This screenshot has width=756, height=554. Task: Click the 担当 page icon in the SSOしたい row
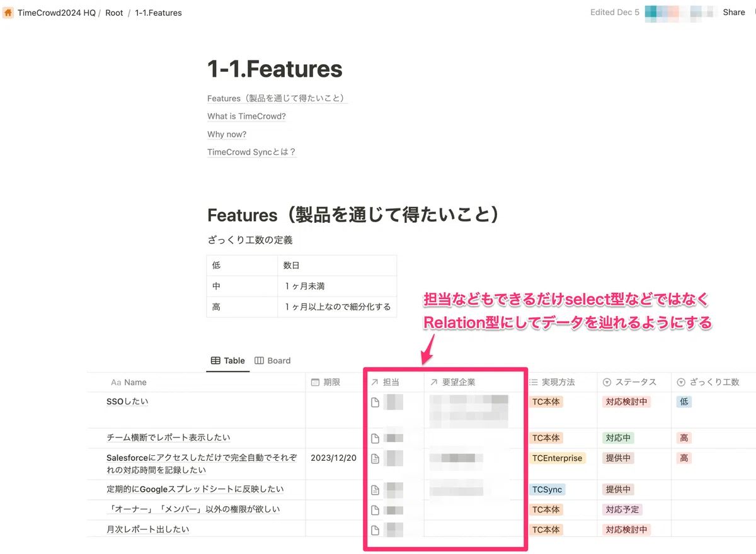(x=375, y=402)
